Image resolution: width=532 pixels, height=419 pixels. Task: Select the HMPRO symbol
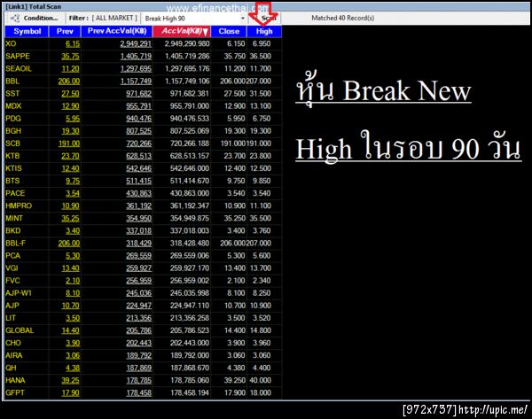pos(19,206)
